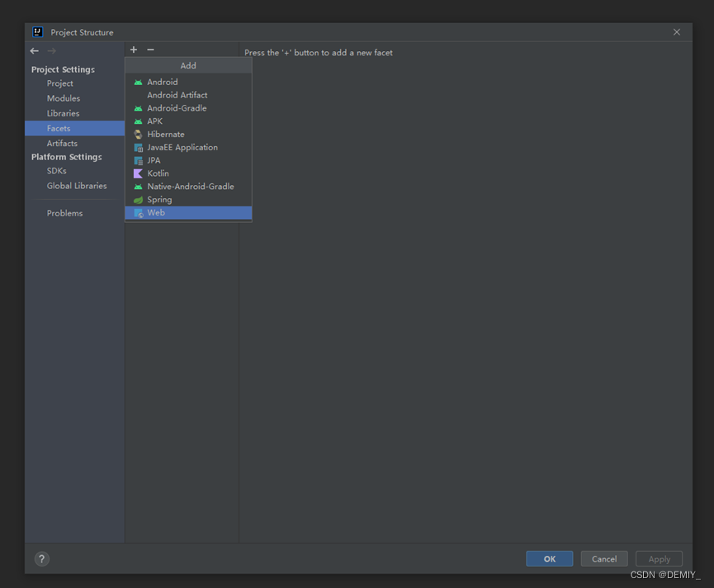Click the Project Structure window title
The height and width of the screenshot is (588, 714).
(x=82, y=32)
